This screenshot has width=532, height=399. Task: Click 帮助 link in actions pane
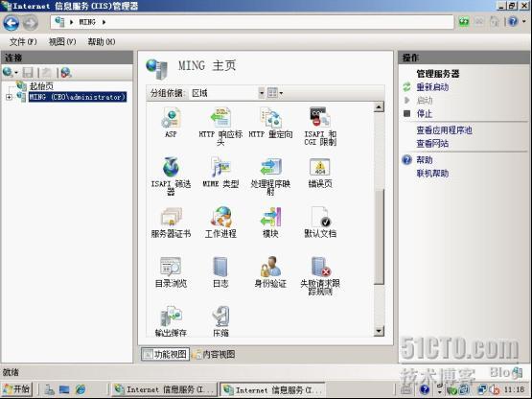(x=424, y=160)
